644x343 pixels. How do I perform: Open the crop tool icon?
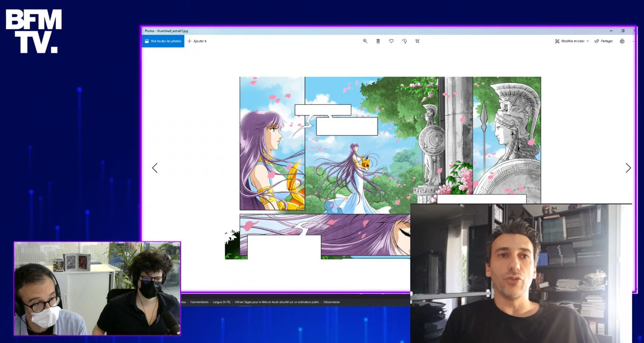click(x=417, y=41)
